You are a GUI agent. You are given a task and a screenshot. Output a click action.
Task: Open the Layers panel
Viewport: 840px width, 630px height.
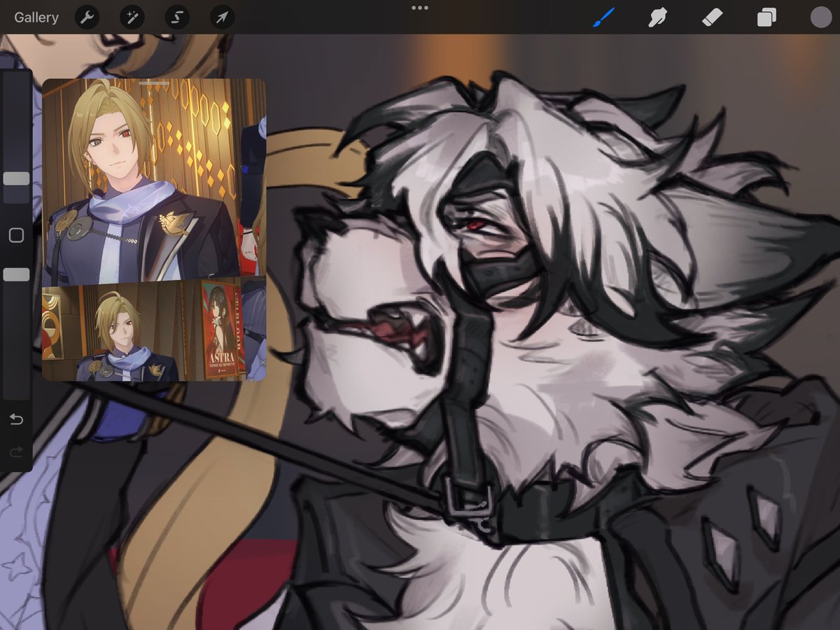766,17
